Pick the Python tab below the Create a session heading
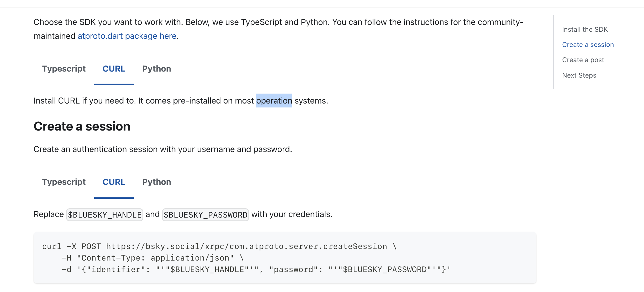This screenshot has height=292, width=644. pos(156,182)
